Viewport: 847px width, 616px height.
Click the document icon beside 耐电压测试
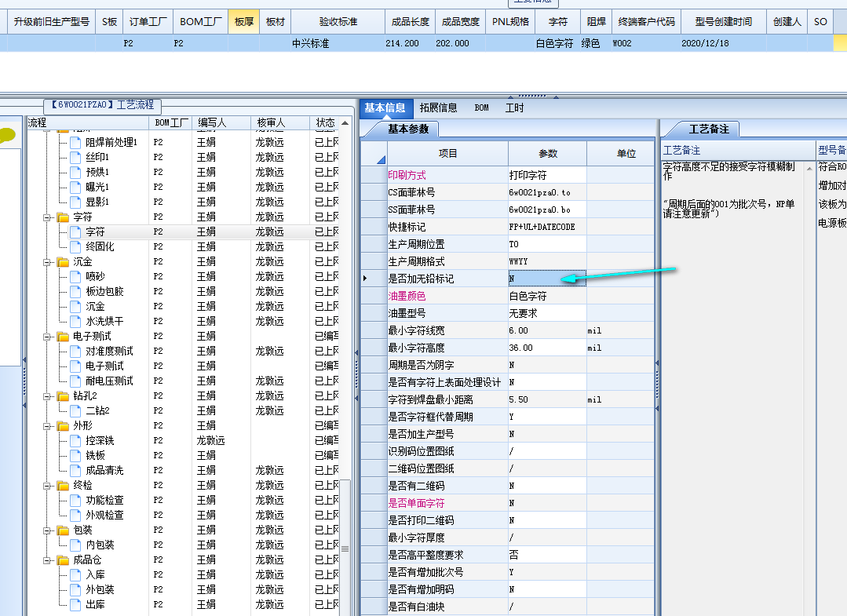75,381
